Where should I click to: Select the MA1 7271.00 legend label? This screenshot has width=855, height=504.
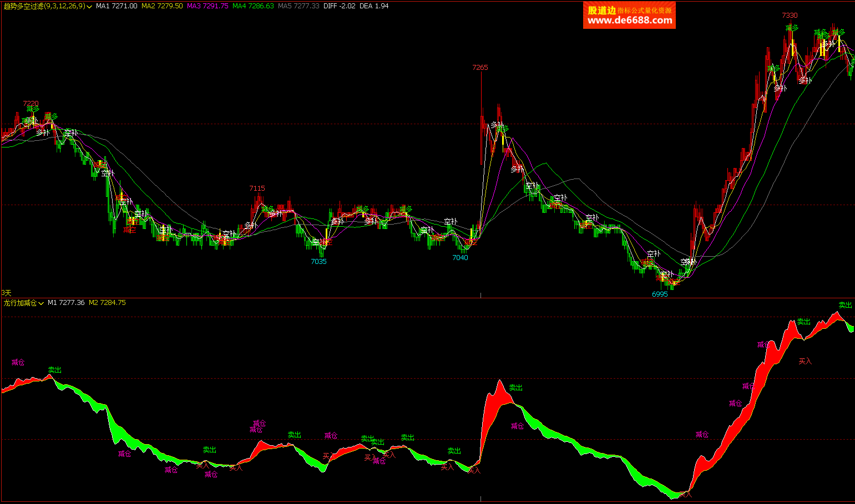coord(117,6)
